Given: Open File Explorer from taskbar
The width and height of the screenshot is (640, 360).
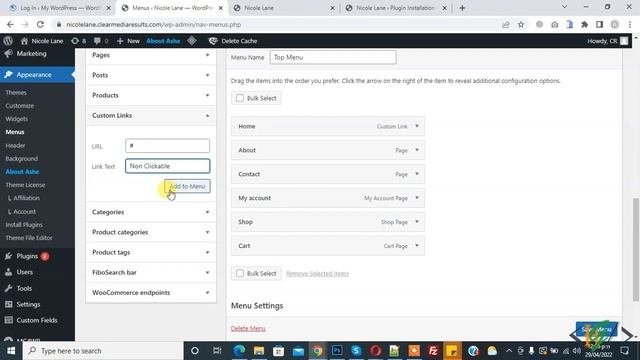Looking at the screenshot, I should [x=259, y=351].
